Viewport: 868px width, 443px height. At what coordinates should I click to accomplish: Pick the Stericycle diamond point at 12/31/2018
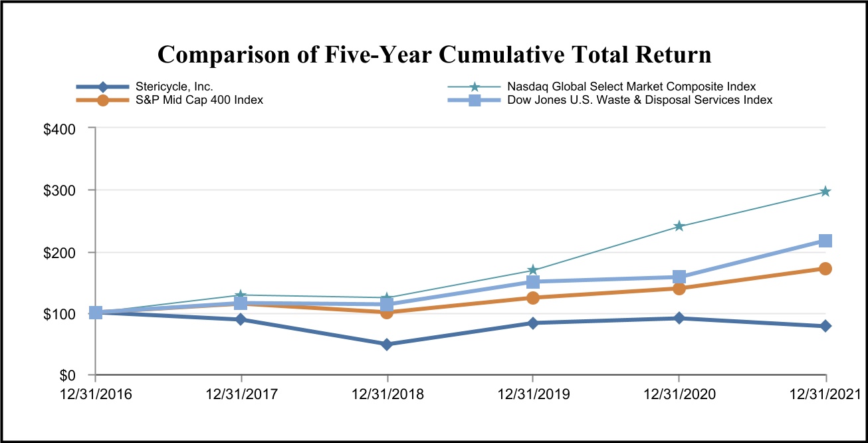[x=387, y=345]
